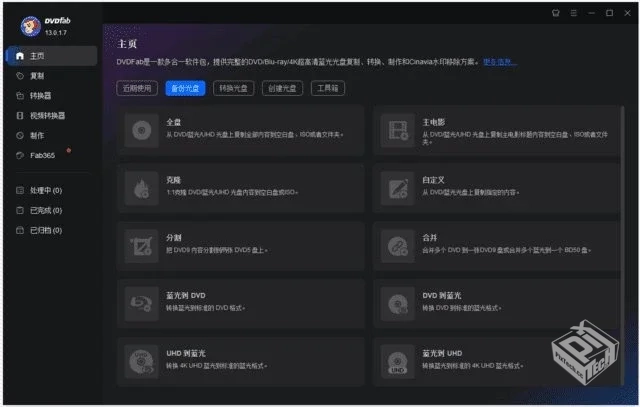The image size is (640, 407).
Task: Click the 分割 card title
Action: pyautogui.click(x=173, y=238)
